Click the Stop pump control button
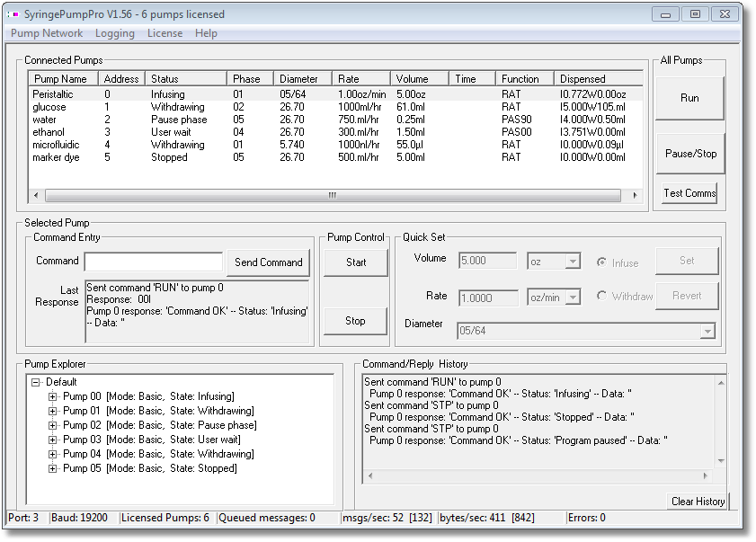Screen dimensions: 756x542 pos(355,321)
